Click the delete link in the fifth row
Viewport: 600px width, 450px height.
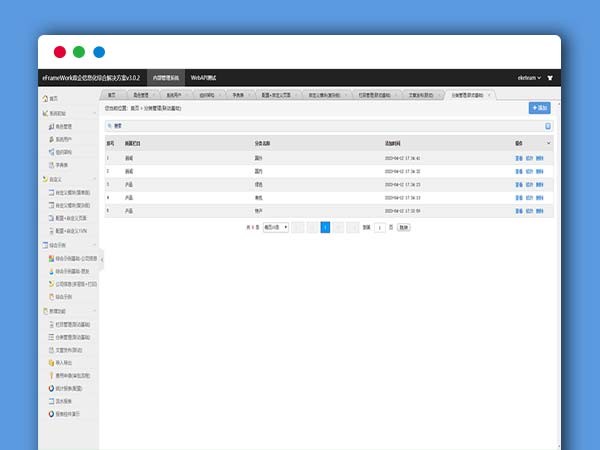pos(541,211)
